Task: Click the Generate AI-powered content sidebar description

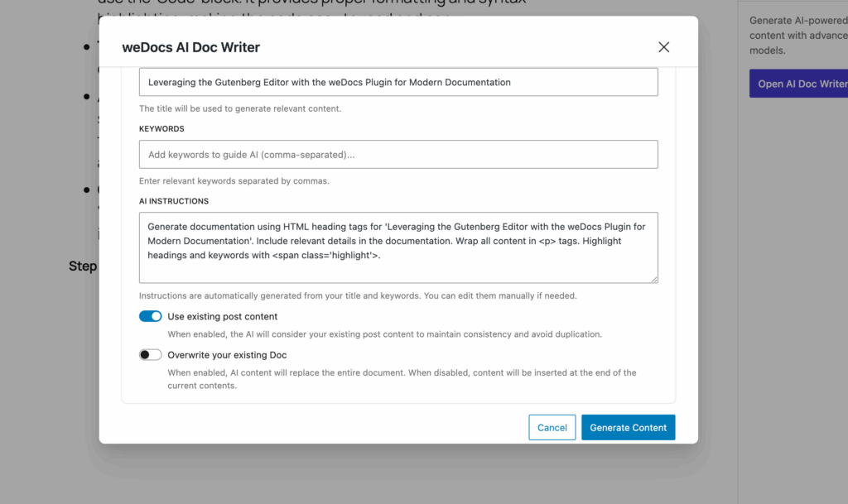Action: 795,35
